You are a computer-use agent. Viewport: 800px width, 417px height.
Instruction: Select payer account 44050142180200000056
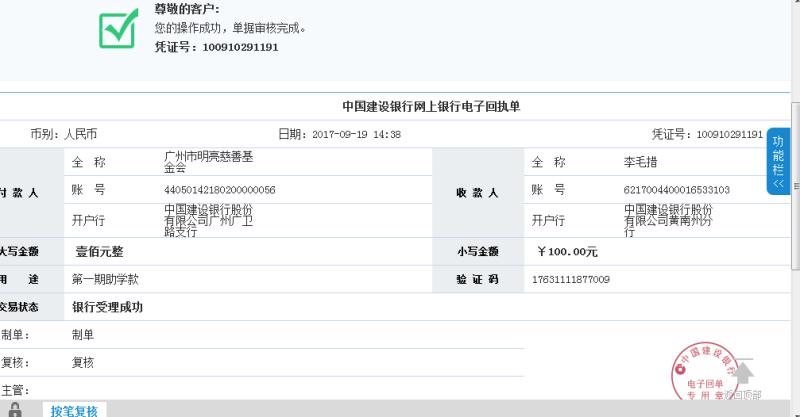coord(219,190)
